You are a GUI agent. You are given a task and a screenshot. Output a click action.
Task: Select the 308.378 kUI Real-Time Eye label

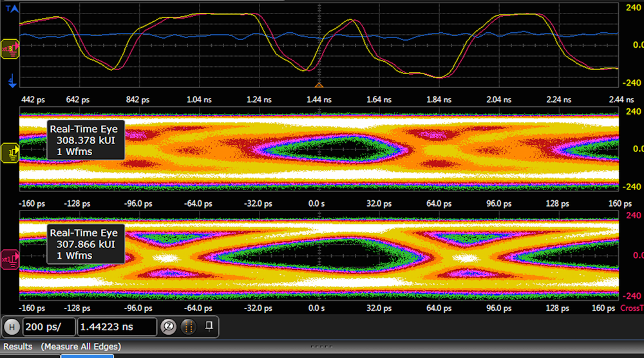84,140
